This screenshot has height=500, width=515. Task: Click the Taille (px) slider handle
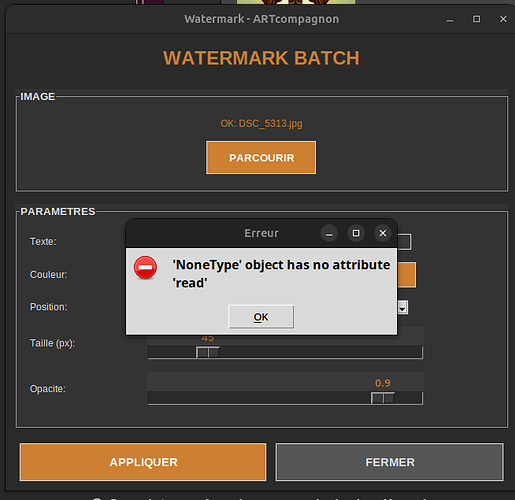point(208,352)
